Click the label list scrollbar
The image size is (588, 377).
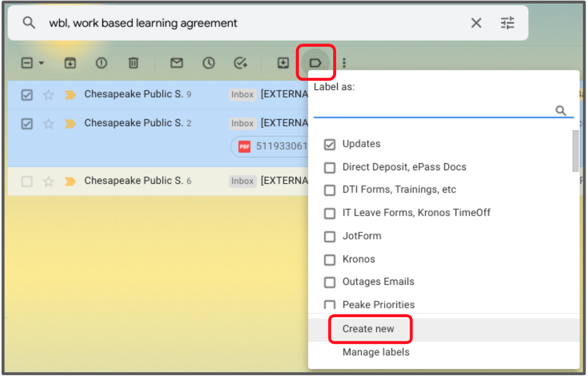(x=575, y=151)
